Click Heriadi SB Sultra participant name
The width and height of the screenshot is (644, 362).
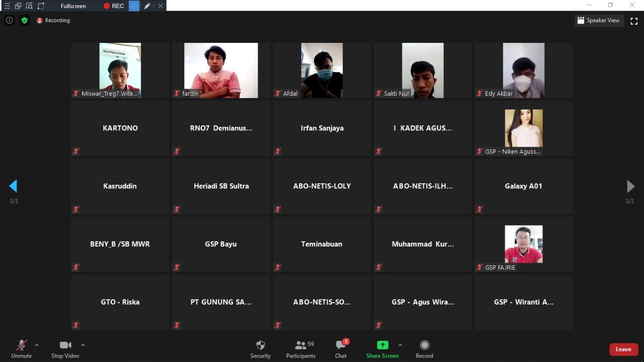[221, 186]
